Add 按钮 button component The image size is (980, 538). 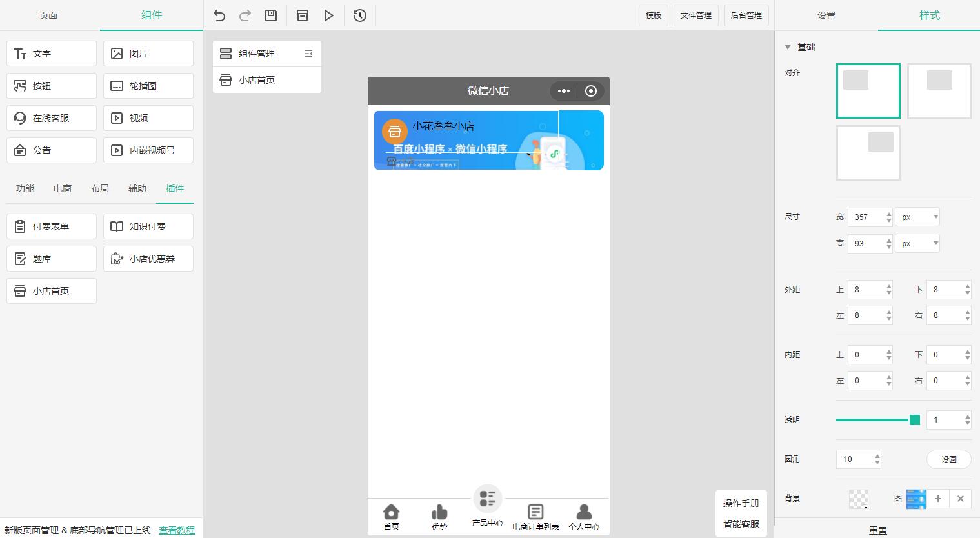pyautogui.click(x=52, y=86)
